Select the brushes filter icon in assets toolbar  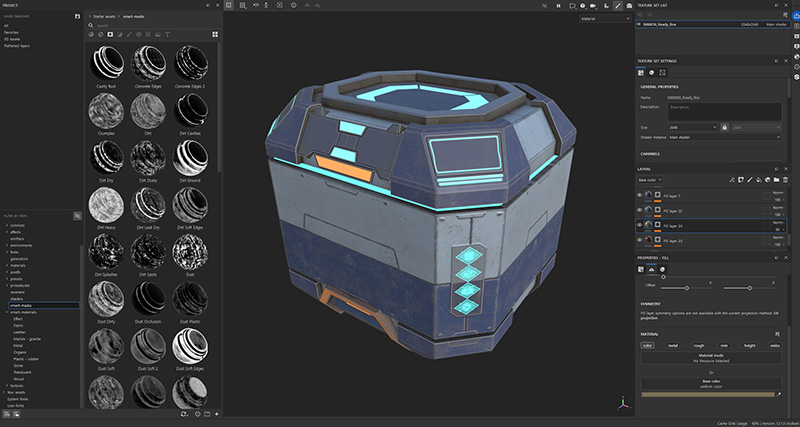click(x=129, y=34)
